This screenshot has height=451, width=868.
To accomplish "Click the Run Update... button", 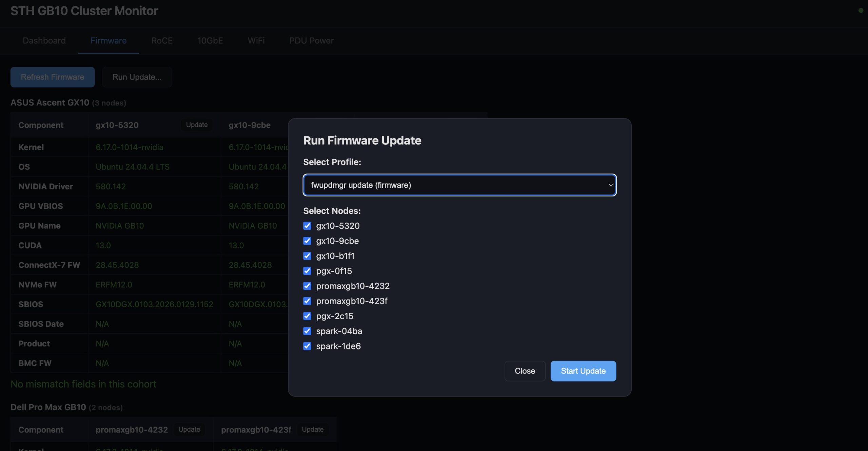I will 137,77.
